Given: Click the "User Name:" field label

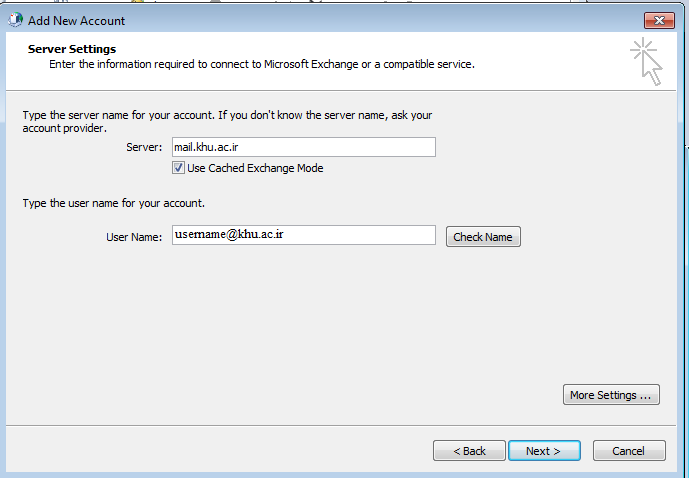Looking at the screenshot, I should [133, 237].
